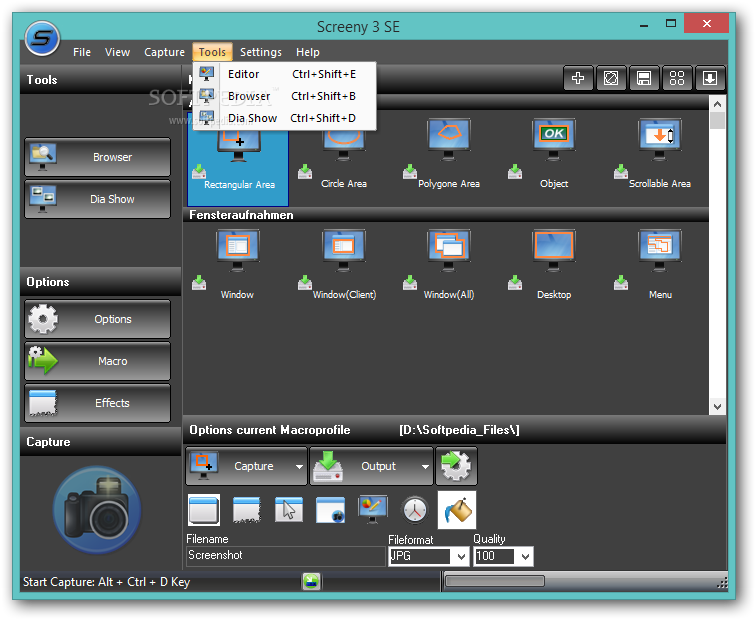Open the Settings menu
This screenshot has width=756, height=620.
(261, 52)
